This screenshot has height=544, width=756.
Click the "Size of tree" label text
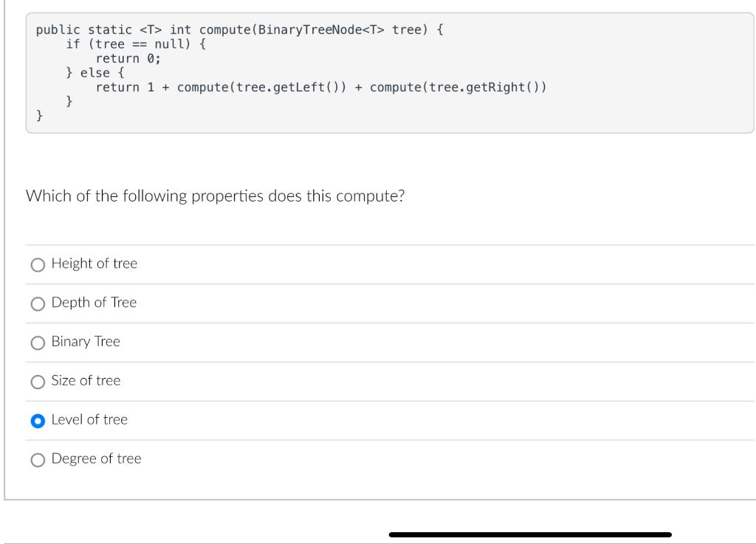86,381
